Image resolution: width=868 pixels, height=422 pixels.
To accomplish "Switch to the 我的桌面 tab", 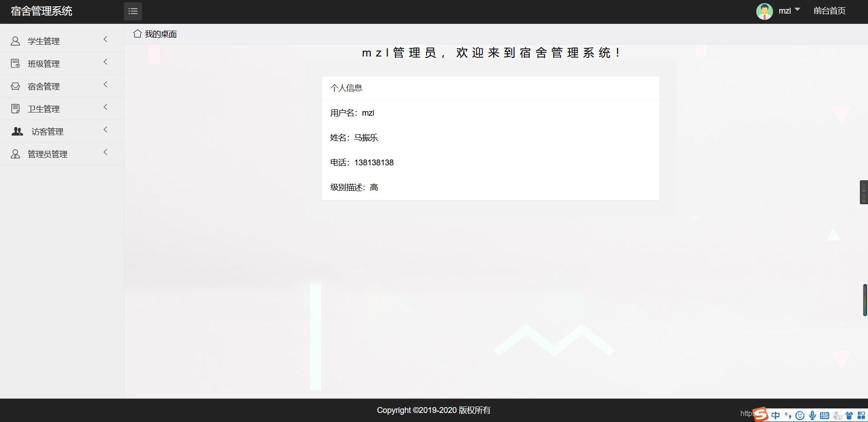I will [161, 33].
